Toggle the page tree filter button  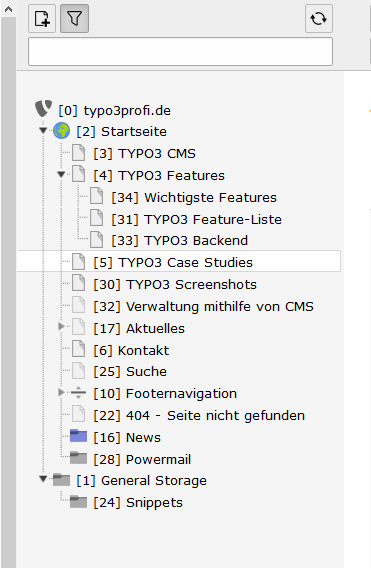[x=74, y=18]
